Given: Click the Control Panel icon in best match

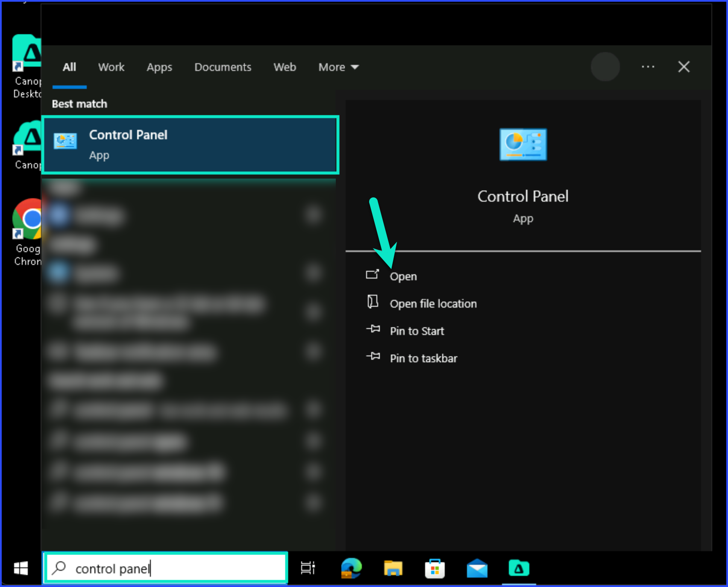Looking at the screenshot, I should click(x=65, y=141).
